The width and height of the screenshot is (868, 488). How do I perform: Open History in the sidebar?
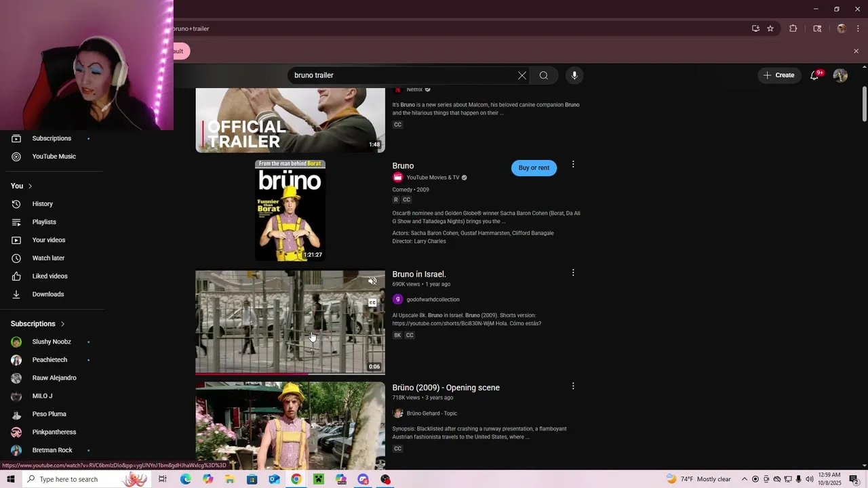pos(42,204)
